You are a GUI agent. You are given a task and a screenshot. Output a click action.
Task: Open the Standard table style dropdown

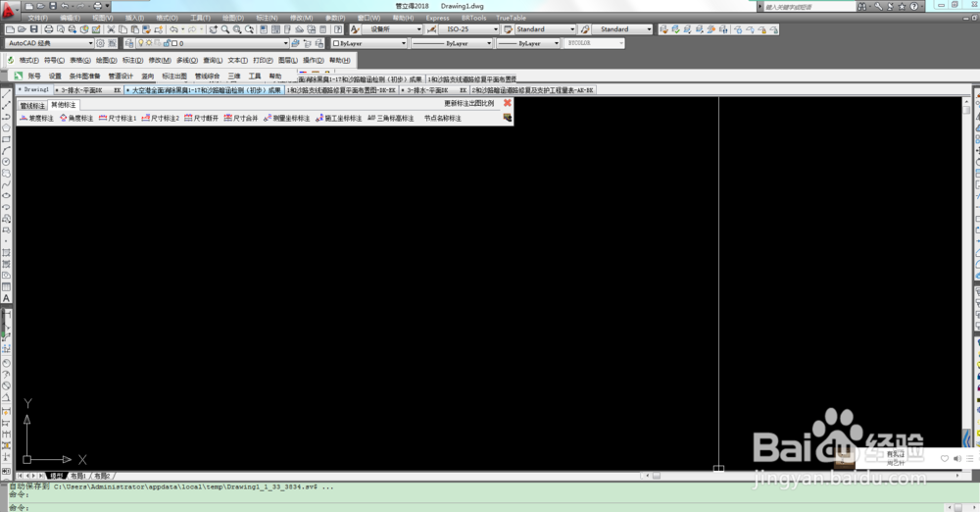point(544,29)
